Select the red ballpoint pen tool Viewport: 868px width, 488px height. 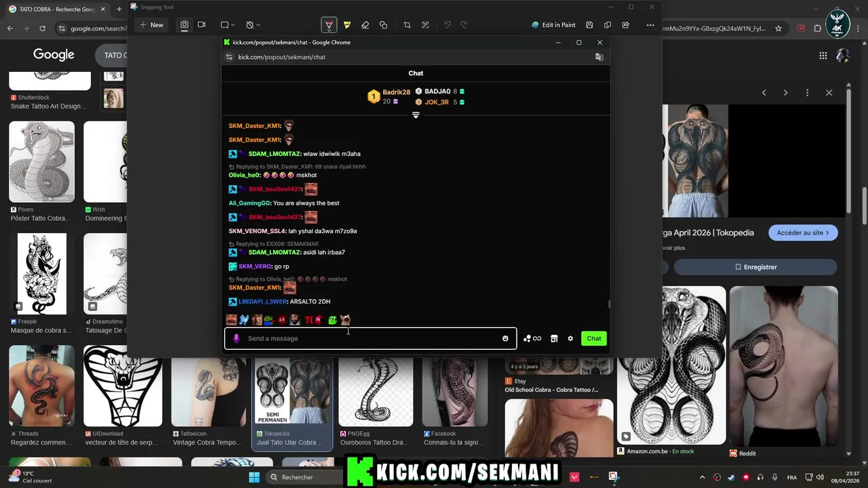tap(329, 25)
